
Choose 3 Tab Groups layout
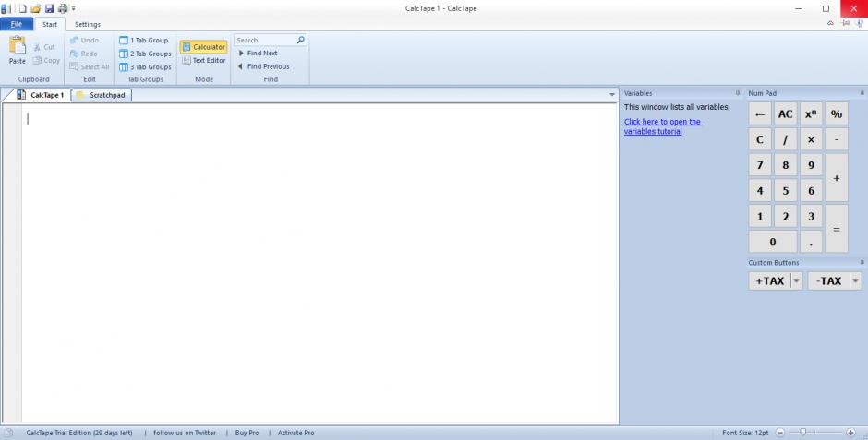pyautogui.click(x=146, y=67)
